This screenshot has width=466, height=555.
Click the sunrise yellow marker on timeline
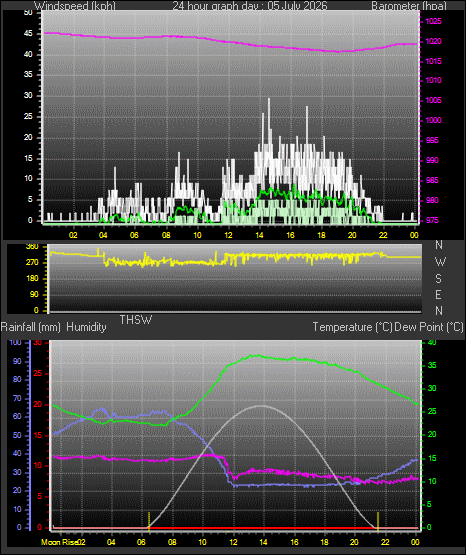pos(149,522)
